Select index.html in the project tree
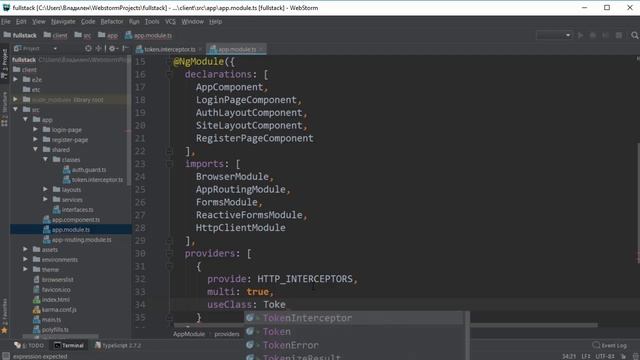Viewport: 640px width, 360px height. (x=51, y=300)
